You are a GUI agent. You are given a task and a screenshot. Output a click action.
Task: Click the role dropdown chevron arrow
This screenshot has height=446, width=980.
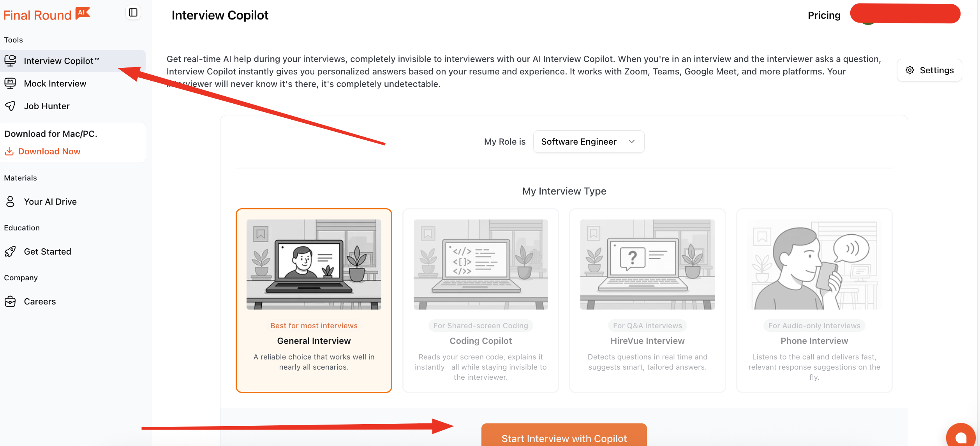pyautogui.click(x=632, y=142)
